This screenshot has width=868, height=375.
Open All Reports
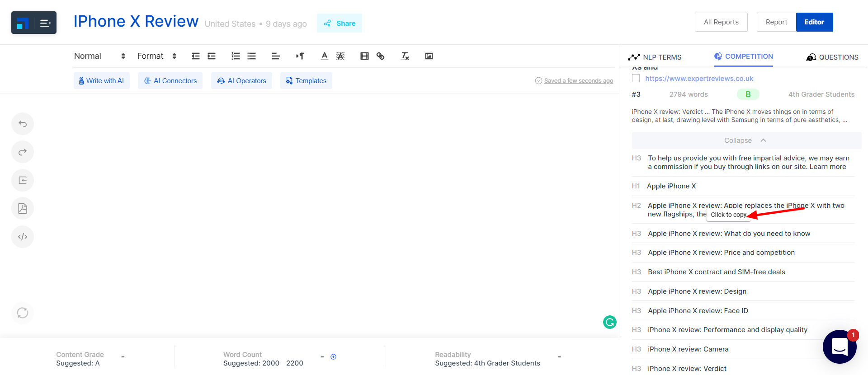tap(721, 22)
